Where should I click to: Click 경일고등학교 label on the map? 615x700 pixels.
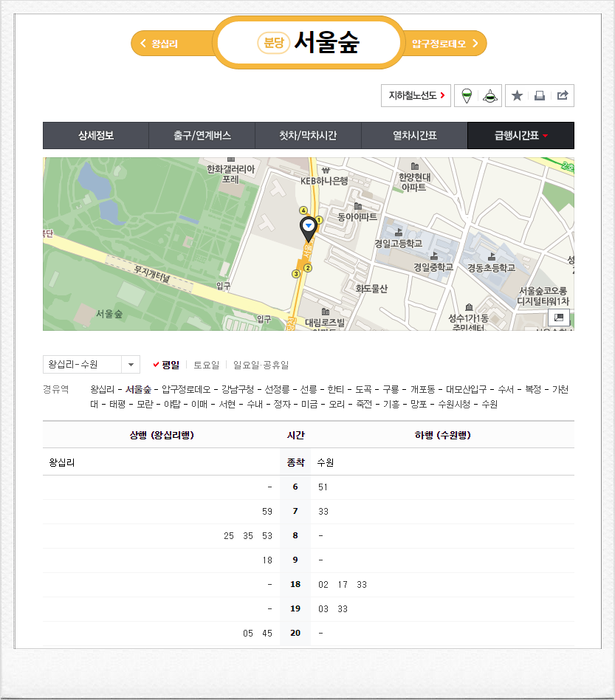point(398,244)
